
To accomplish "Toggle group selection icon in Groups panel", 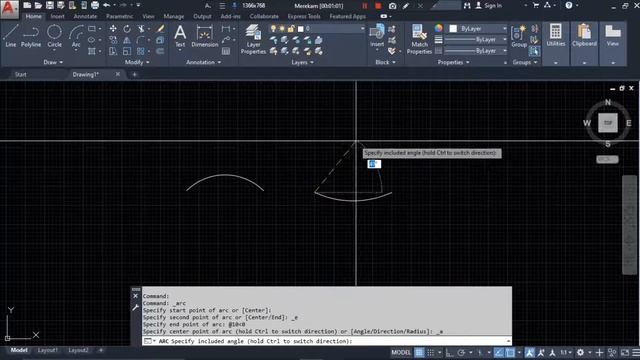I will pyautogui.click(x=534, y=51).
